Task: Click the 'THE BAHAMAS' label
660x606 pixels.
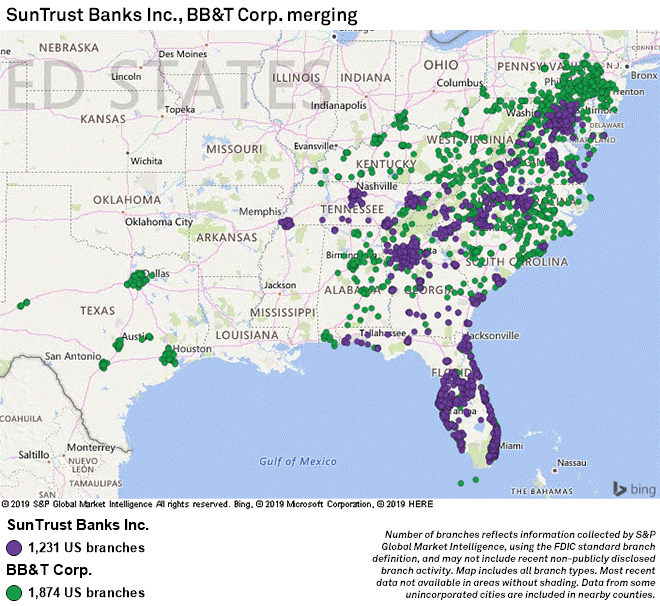Action: click(542, 491)
